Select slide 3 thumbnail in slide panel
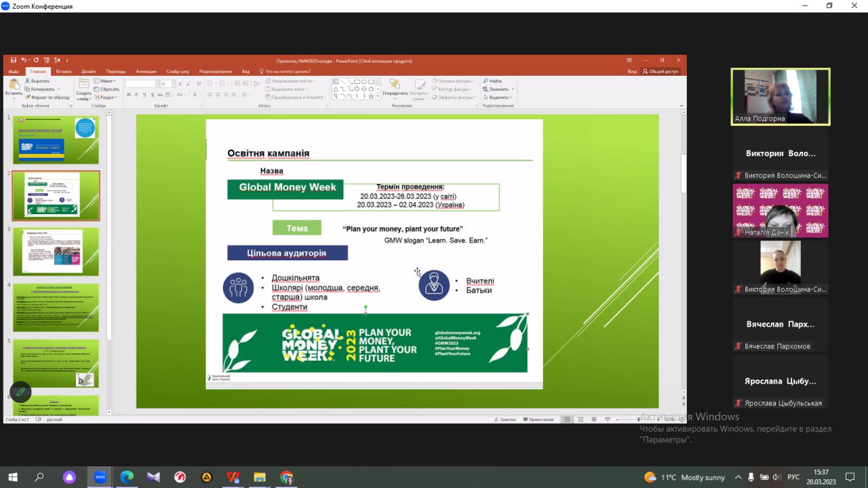The height and width of the screenshot is (488, 868). click(56, 251)
